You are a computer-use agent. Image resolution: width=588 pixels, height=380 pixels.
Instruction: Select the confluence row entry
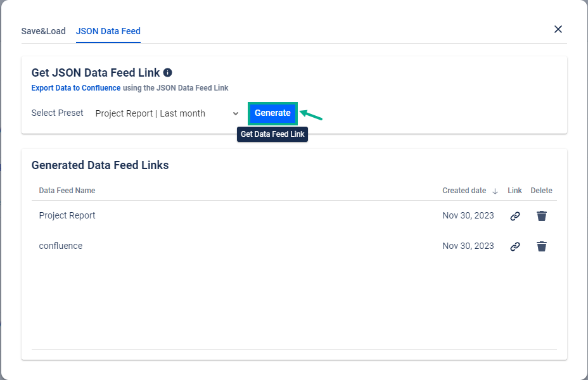coord(61,246)
